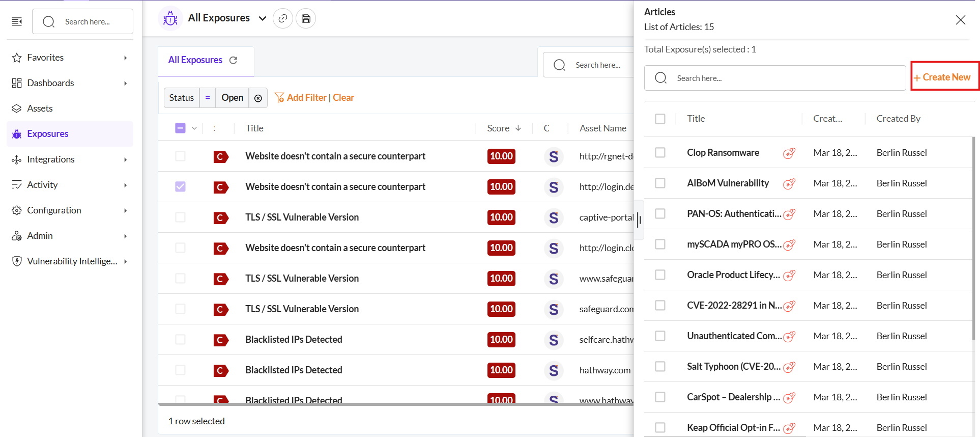
Task: Select all articles with the header checkbox
Action: [x=660, y=119]
